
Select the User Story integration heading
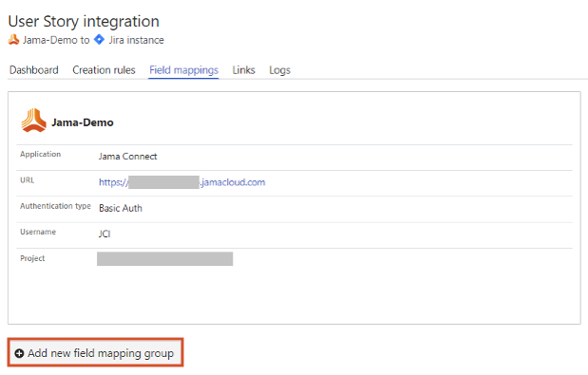click(x=84, y=21)
